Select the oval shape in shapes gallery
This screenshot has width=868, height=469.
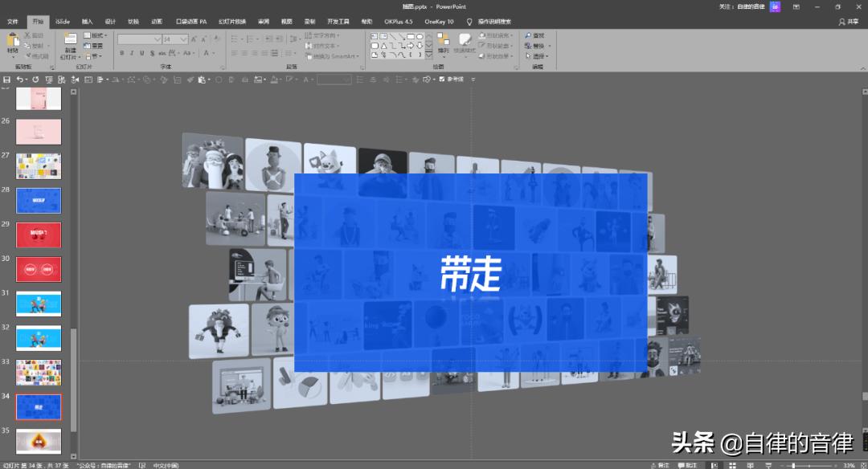[x=420, y=36]
